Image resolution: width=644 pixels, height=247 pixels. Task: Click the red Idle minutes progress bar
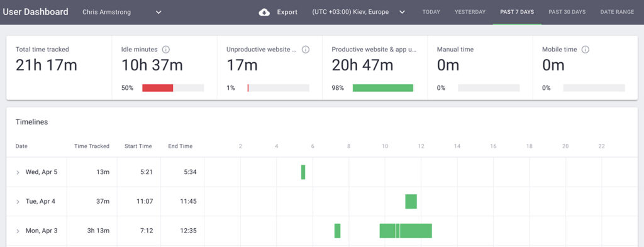158,88
